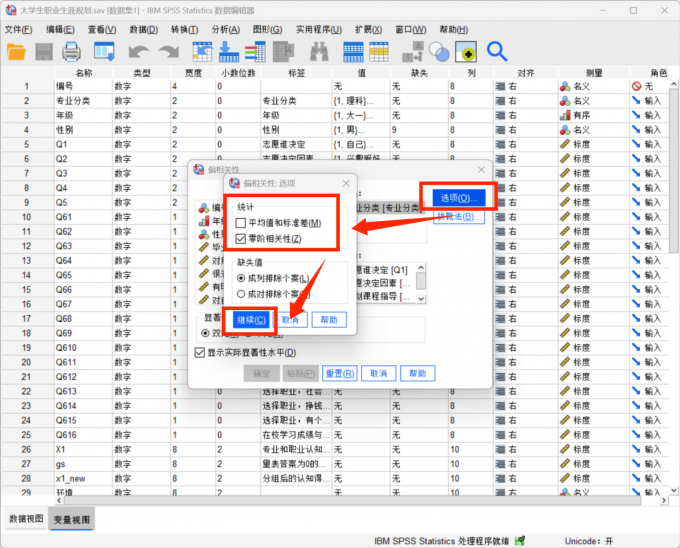Click the horizontal scrollbar track

click(352, 500)
